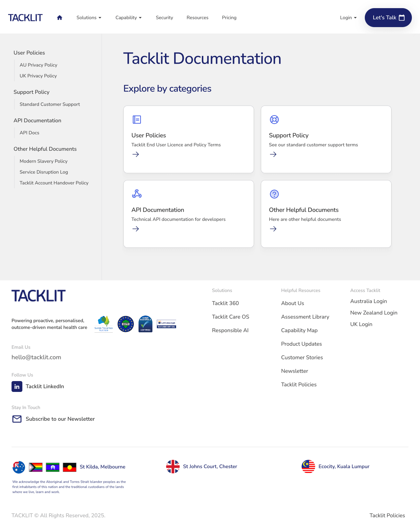Screen dimensions: 420x523
Task: Open the Capability Map link
Action: pyautogui.click(x=299, y=330)
